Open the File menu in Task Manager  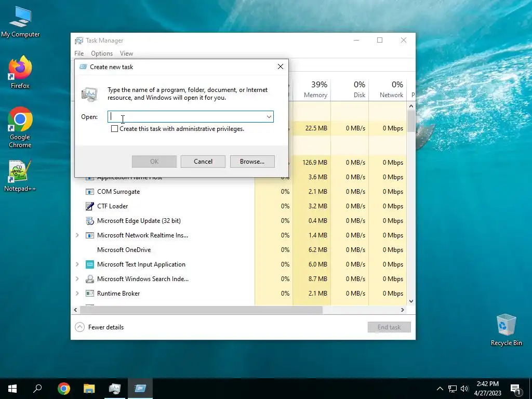point(79,54)
